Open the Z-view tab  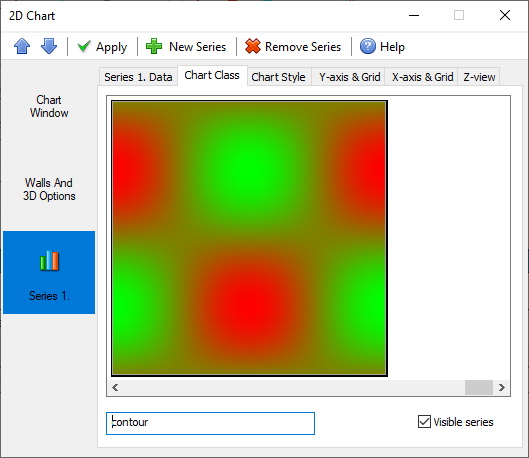click(479, 77)
